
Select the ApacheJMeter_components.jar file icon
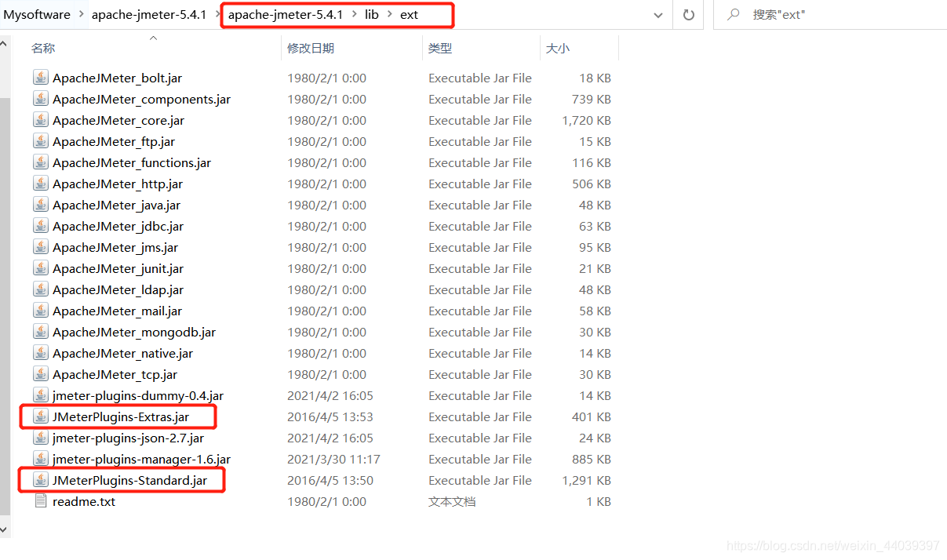[41, 99]
